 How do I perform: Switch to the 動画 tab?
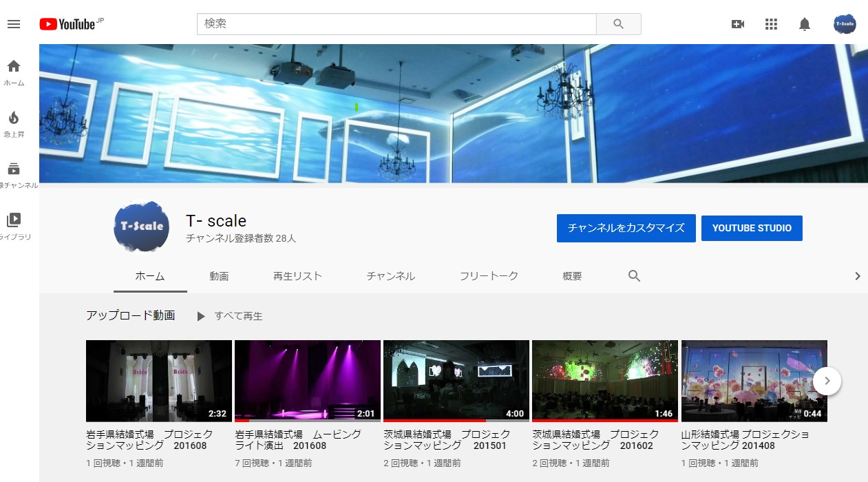(219, 276)
